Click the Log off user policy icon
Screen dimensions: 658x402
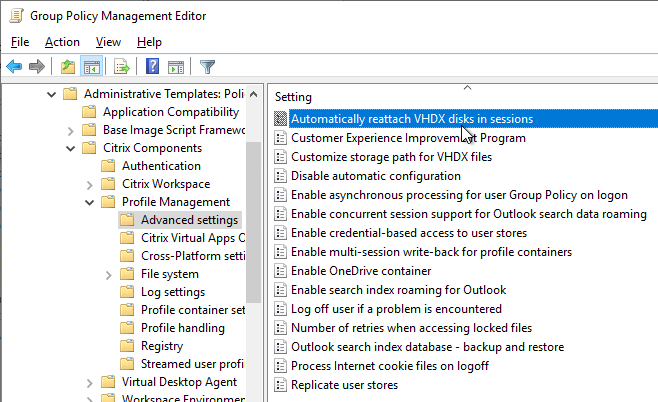280,309
